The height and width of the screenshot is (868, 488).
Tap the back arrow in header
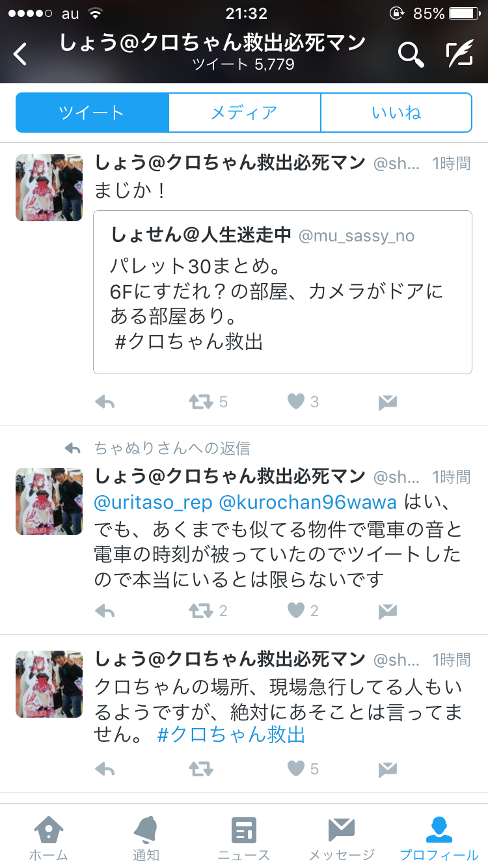click(x=21, y=54)
